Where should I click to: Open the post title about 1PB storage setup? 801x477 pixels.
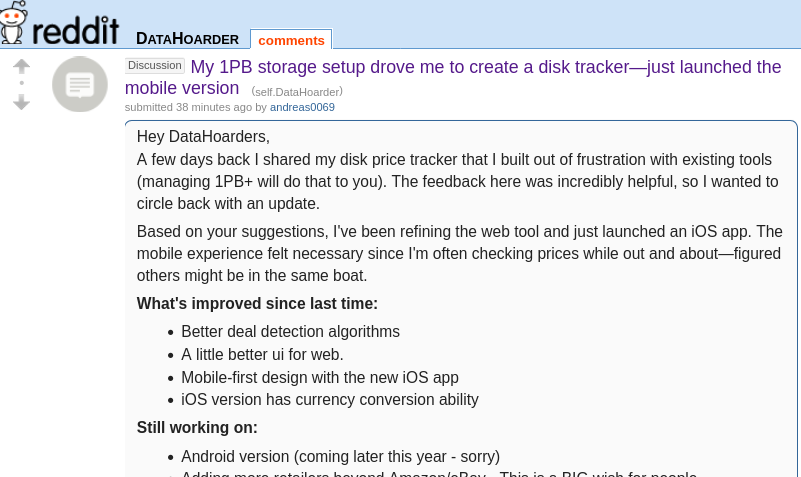(453, 77)
